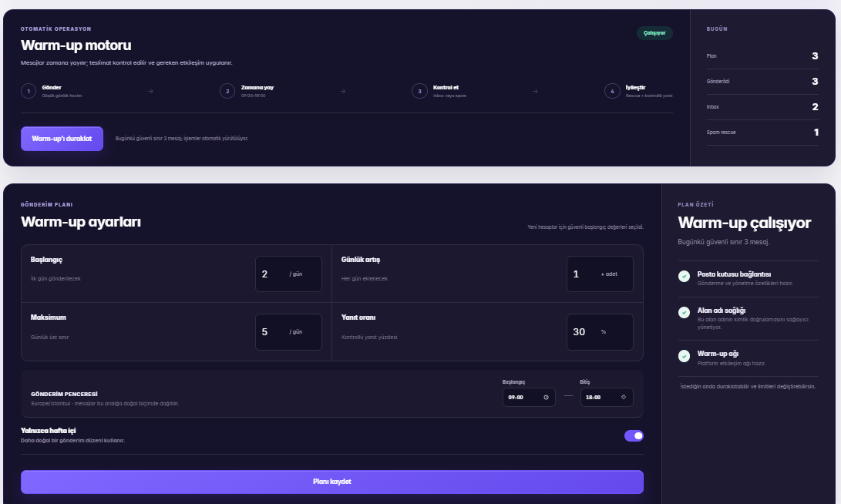Click the Alan adı sağlığı text
Image resolution: width=841 pixels, height=504 pixels.
pos(722,311)
